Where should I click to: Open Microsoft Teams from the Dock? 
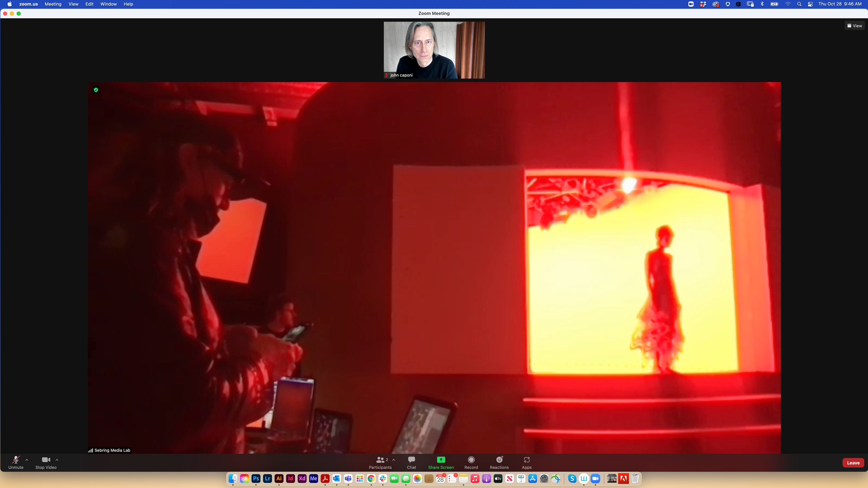click(348, 478)
